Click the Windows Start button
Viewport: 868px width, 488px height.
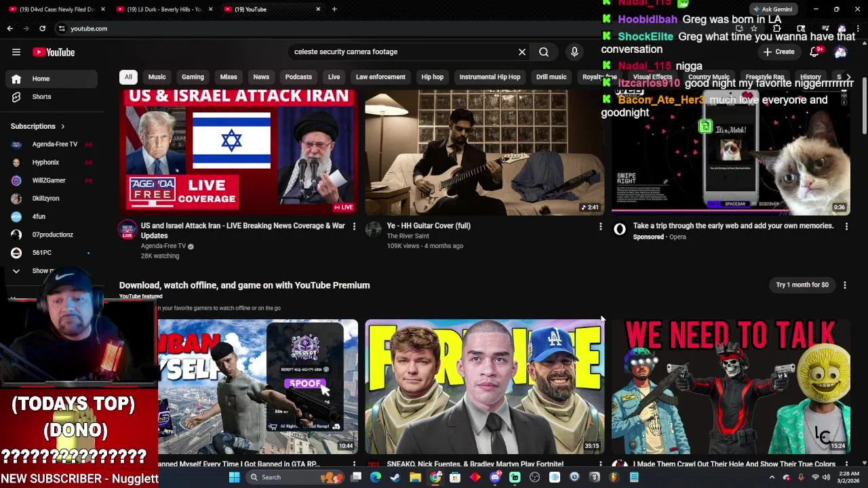click(x=234, y=477)
